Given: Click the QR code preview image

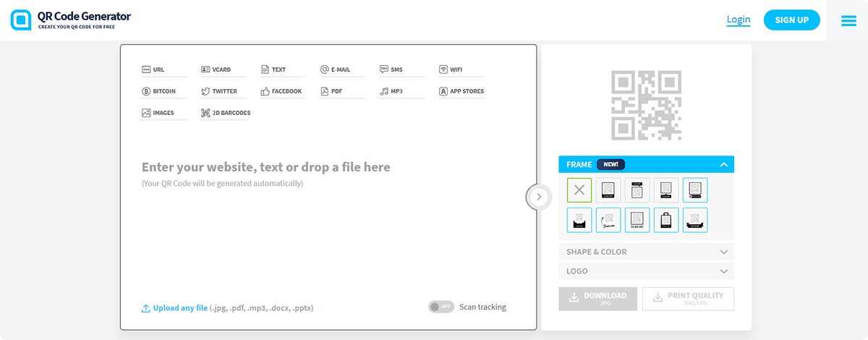Looking at the screenshot, I should 646,105.
